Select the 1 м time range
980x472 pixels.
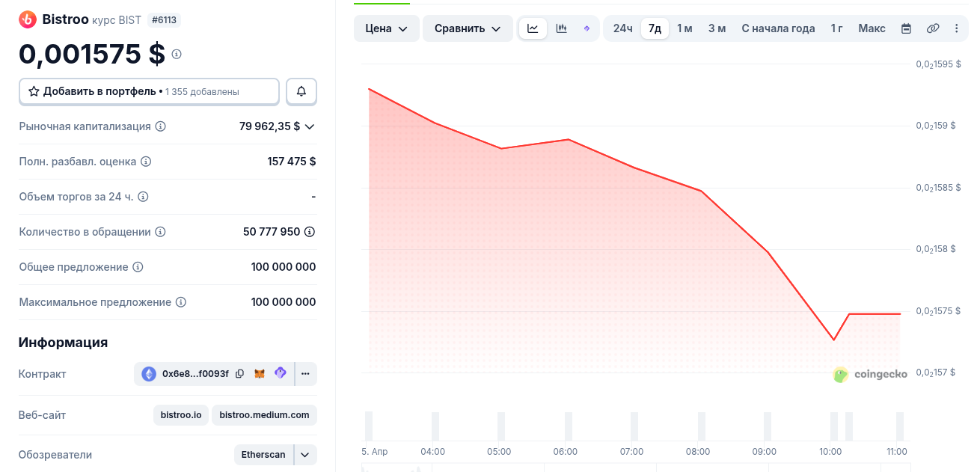[685, 28]
